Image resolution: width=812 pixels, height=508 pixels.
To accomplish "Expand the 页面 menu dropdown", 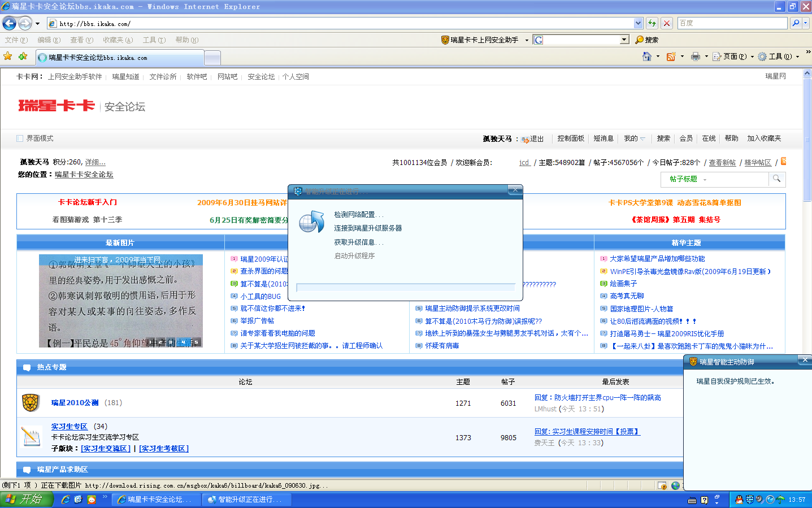I will click(x=752, y=57).
